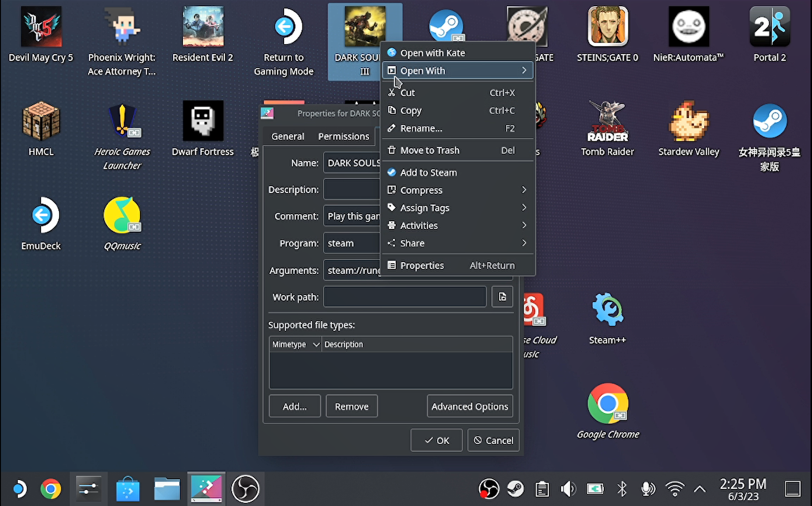Viewport: 812px width, 506px height.
Task: Open the battery status tray icon
Action: click(595, 489)
